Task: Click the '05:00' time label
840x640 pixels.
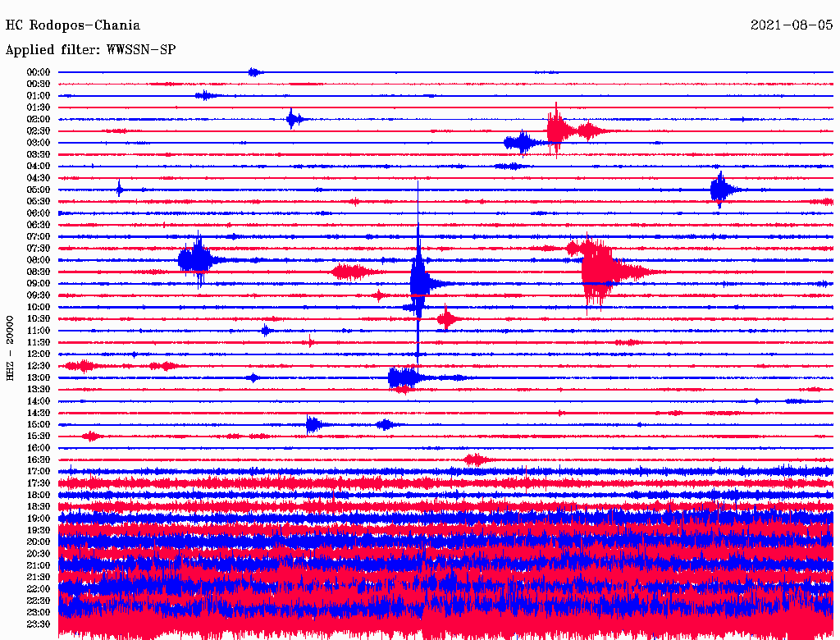Action: (39, 190)
